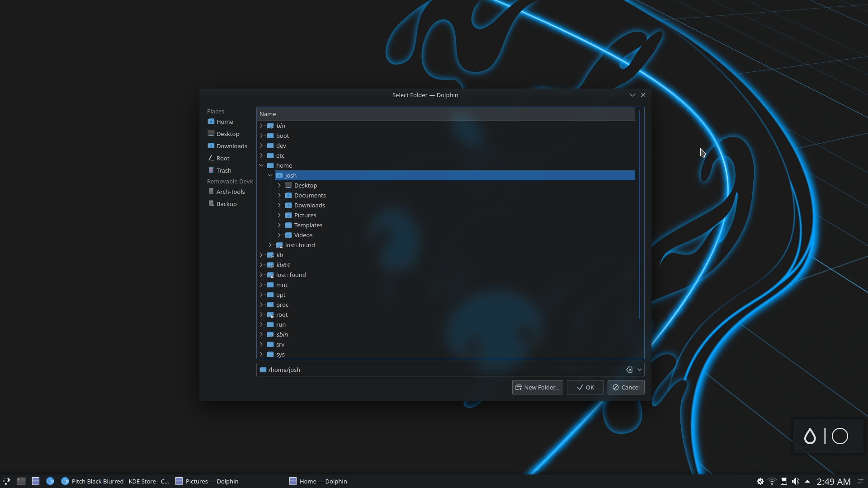Show hidden system tray icons arrow
The height and width of the screenshot is (488, 868).
pyautogui.click(x=807, y=481)
